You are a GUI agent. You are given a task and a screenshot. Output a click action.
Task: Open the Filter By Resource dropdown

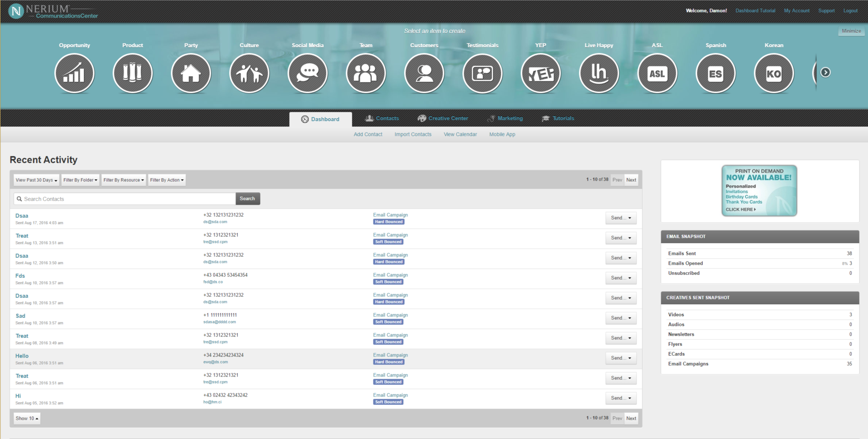(x=123, y=180)
